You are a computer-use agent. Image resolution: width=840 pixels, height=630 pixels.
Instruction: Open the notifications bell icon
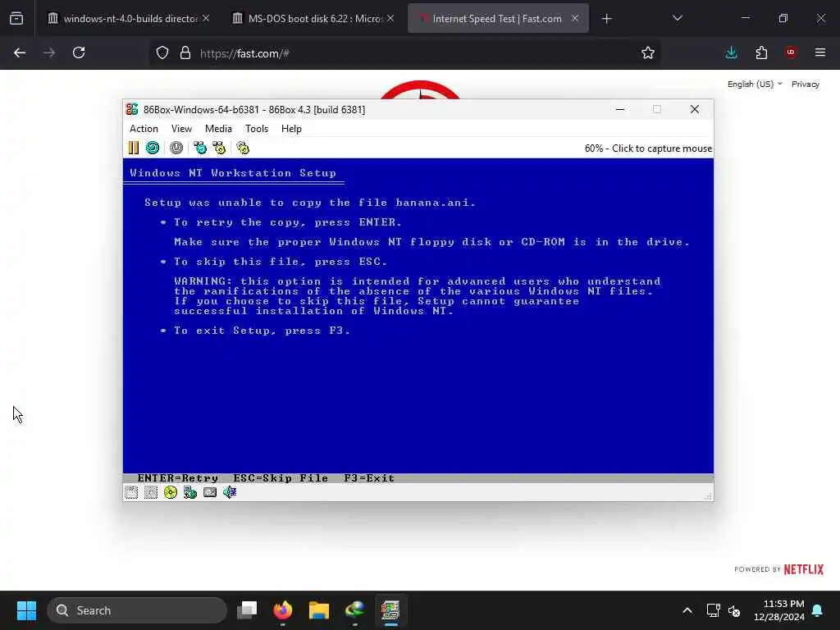818,610
